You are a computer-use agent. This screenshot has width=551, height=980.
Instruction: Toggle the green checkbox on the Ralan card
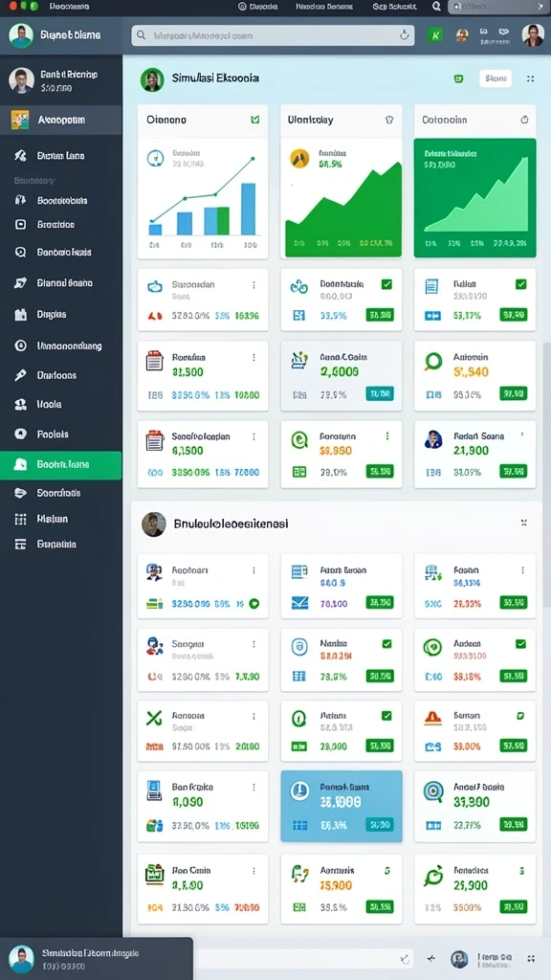(521, 284)
